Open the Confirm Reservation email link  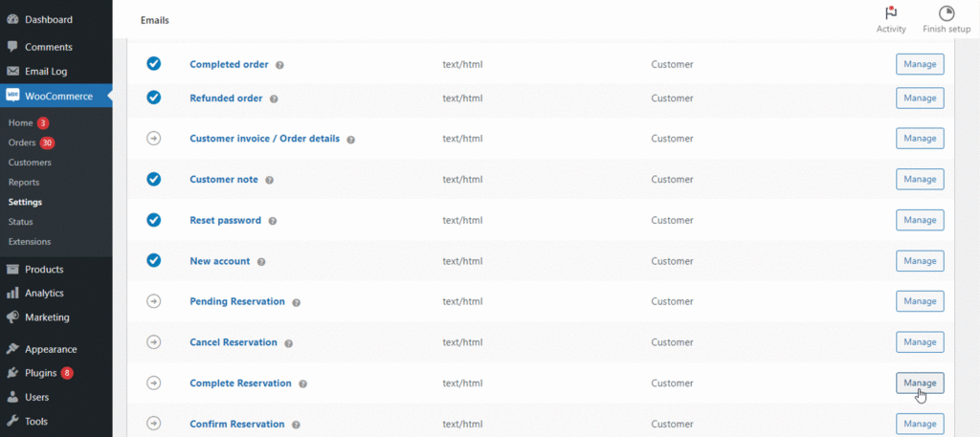coord(237,424)
